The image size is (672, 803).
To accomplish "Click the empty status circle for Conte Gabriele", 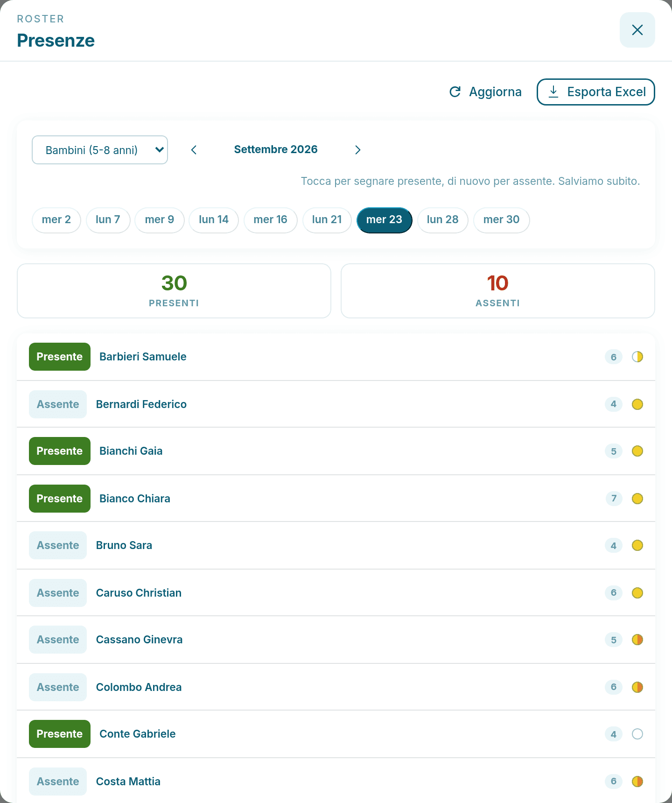I will coord(637,734).
